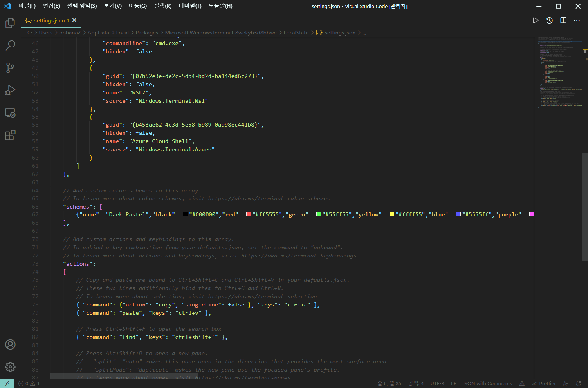Close the settings.json tab
This screenshot has width=588, height=388.
[74, 20]
